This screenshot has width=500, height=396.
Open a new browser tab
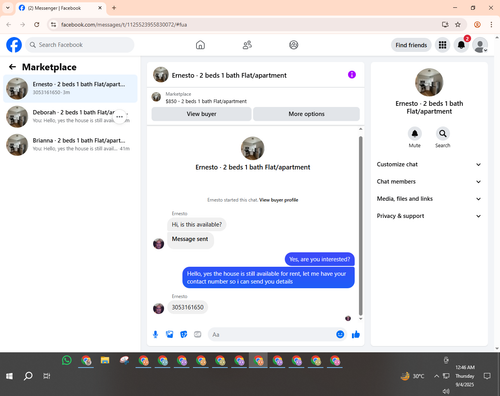point(114,8)
